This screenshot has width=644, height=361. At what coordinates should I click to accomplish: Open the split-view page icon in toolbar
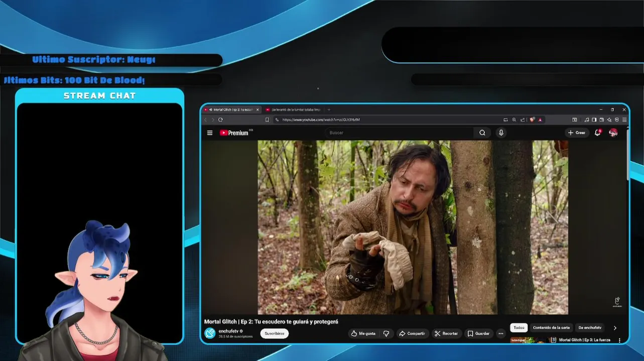click(575, 120)
